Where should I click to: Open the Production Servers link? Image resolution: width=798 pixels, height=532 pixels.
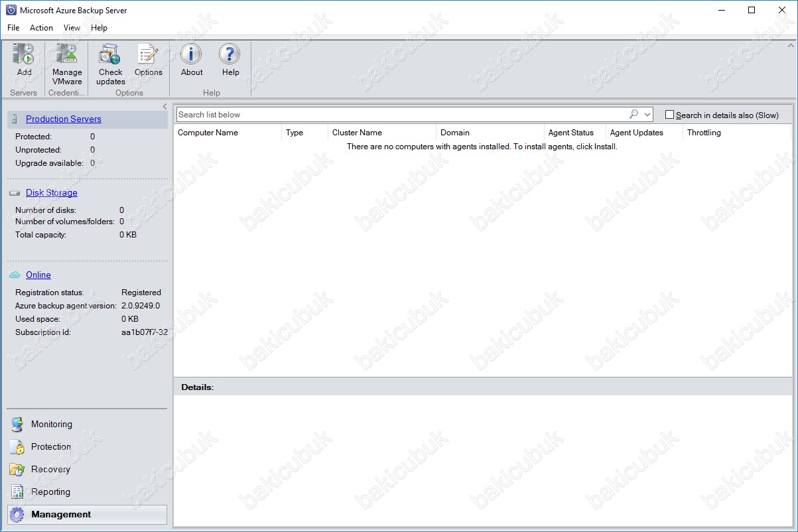pyautogui.click(x=64, y=119)
